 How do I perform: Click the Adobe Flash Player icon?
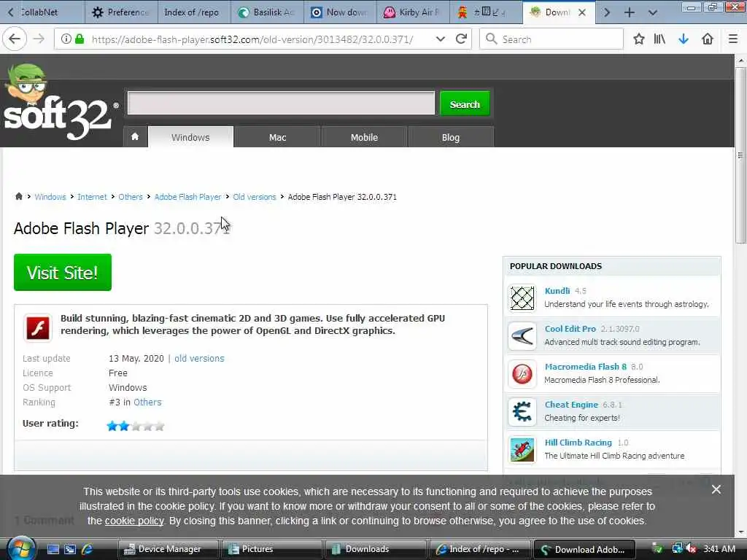[38, 328]
